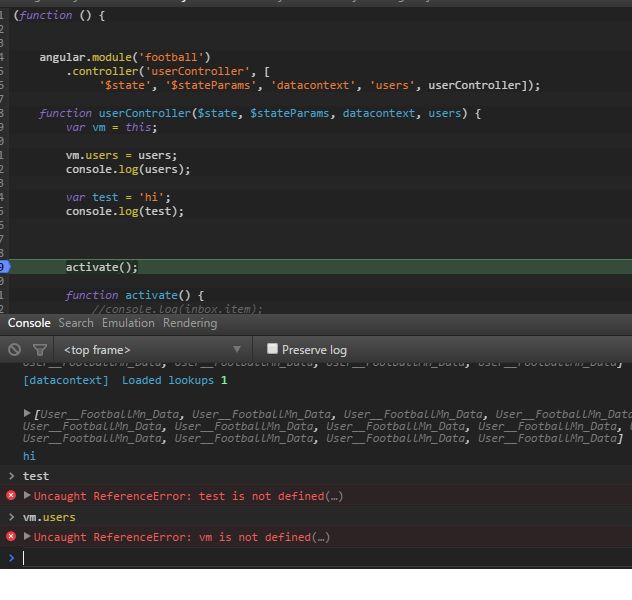Click ".controller('userController', [" in the source
The image size is (632, 600).
pos(168,71)
